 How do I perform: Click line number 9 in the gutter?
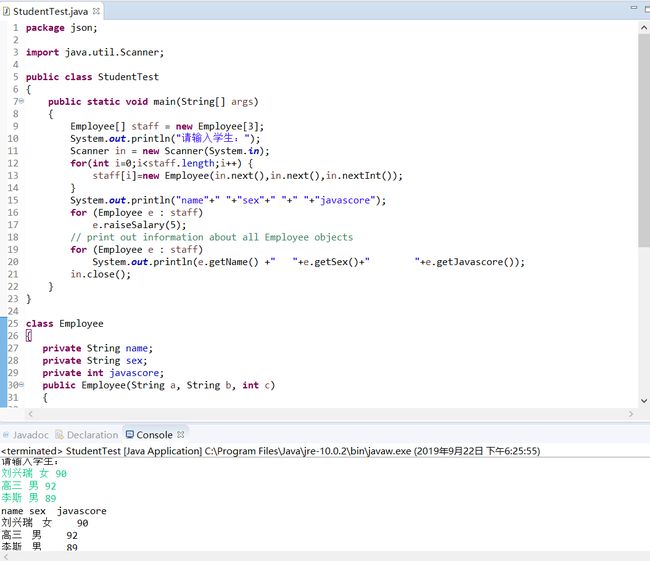click(15, 126)
